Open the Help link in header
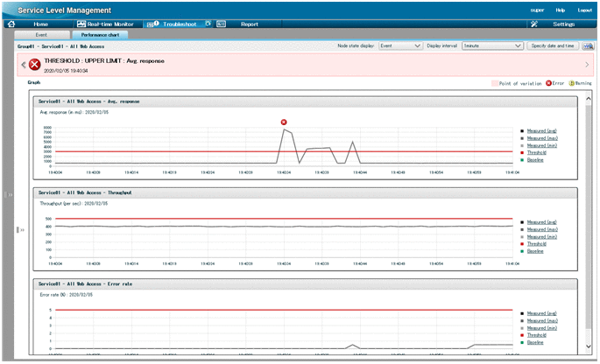The height and width of the screenshot is (364, 600). click(x=561, y=9)
